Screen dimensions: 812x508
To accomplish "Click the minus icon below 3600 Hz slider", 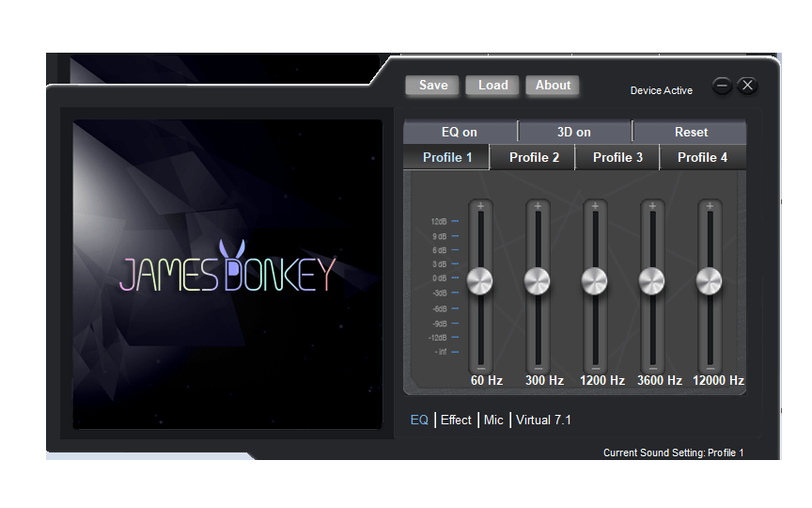I will tap(653, 368).
